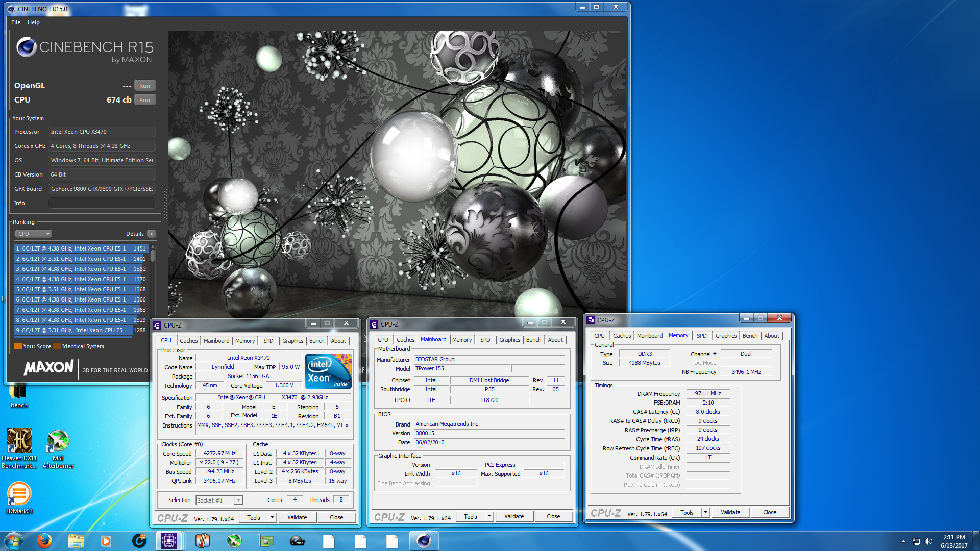Click Close in CPU-Z Mainboard window
The width and height of the screenshot is (980, 551).
pos(553,516)
